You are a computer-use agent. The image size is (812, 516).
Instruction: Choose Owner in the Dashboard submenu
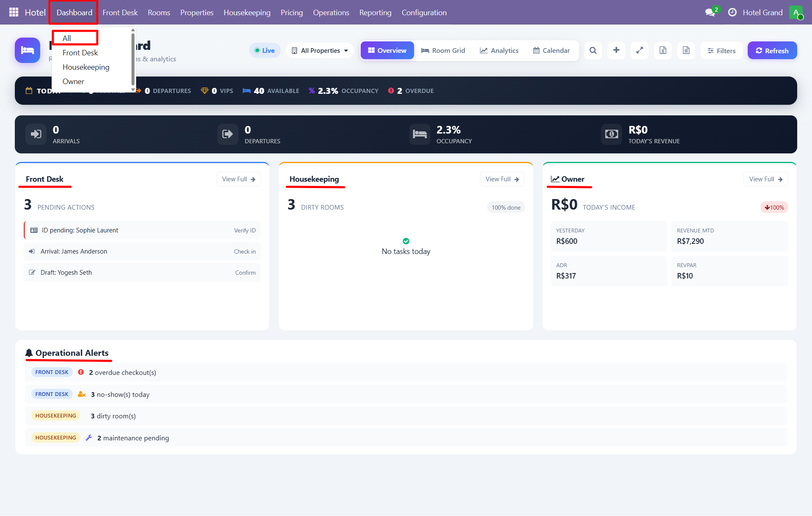pos(73,82)
